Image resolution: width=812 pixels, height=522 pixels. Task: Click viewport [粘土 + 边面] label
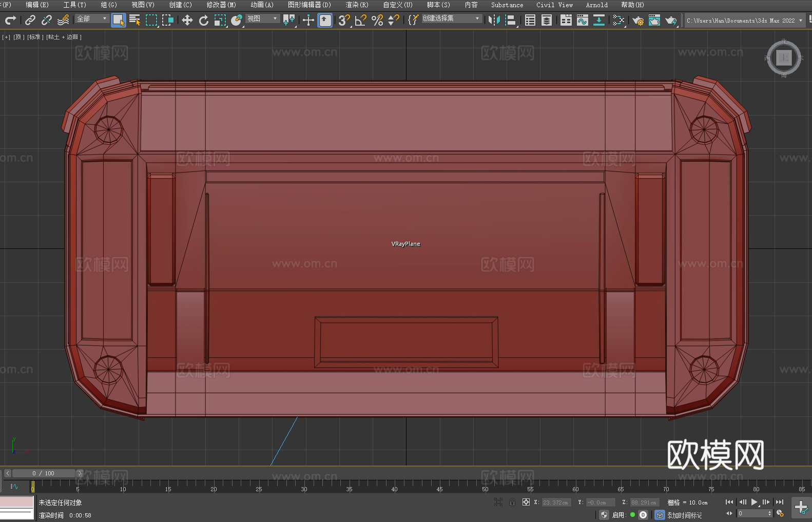click(64, 37)
